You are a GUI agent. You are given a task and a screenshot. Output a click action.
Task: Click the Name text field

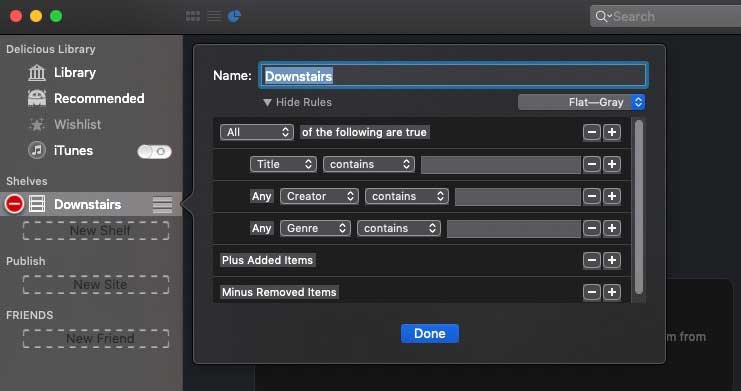coord(453,76)
